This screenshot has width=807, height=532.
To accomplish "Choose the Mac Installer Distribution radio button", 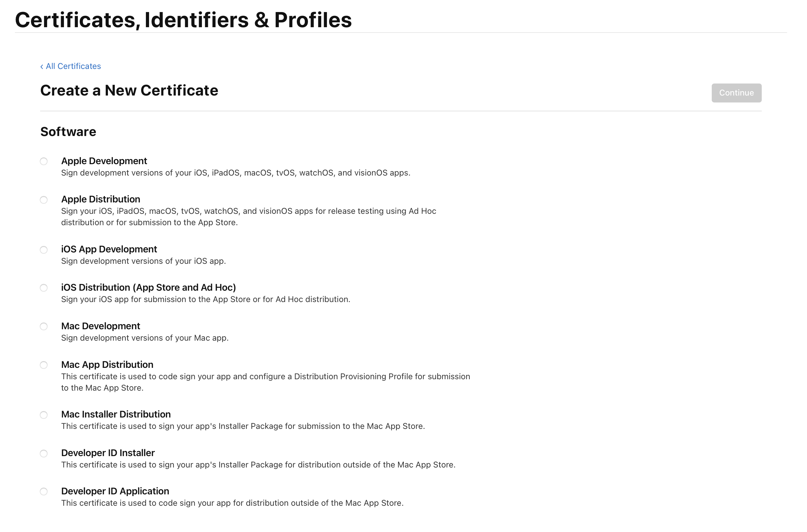I will pyautogui.click(x=44, y=416).
